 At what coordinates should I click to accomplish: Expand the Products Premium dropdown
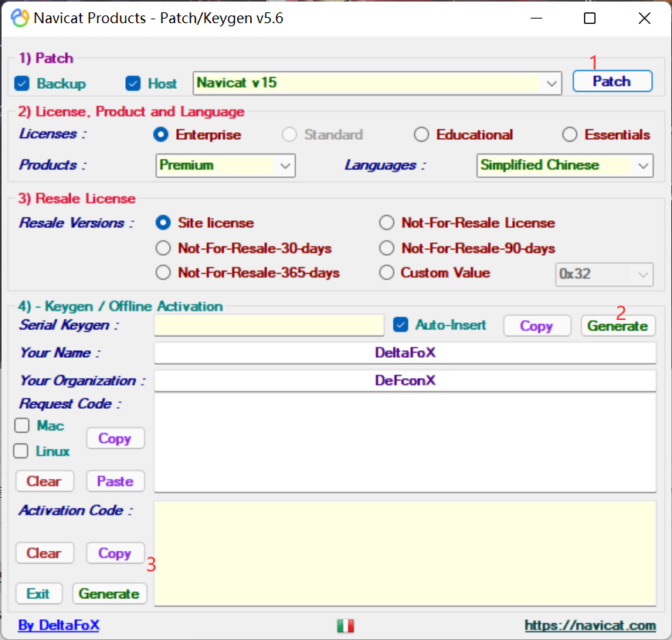[x=285, y=165]
